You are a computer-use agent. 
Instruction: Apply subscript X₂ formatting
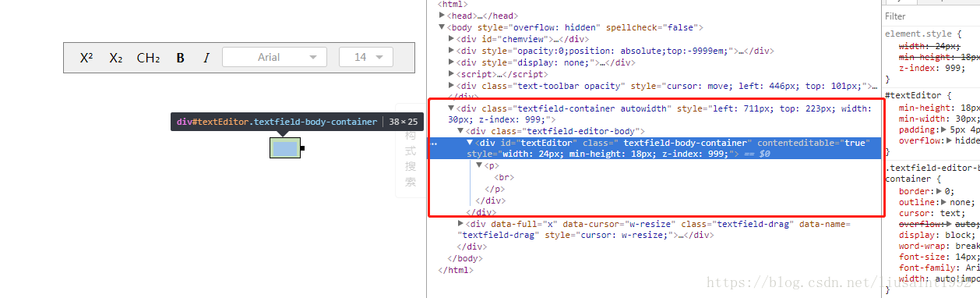pyautogui.click(x=116, y=58)
